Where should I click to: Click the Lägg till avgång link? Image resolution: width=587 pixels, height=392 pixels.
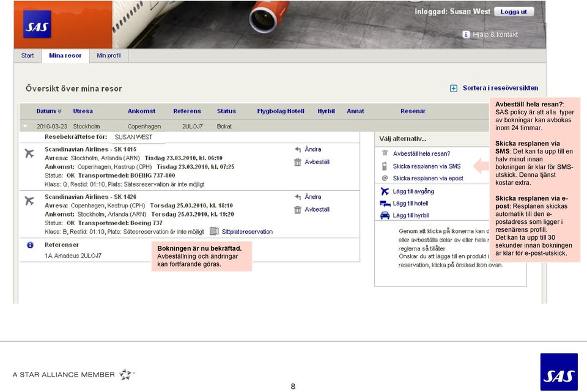[x=413, y=191]
